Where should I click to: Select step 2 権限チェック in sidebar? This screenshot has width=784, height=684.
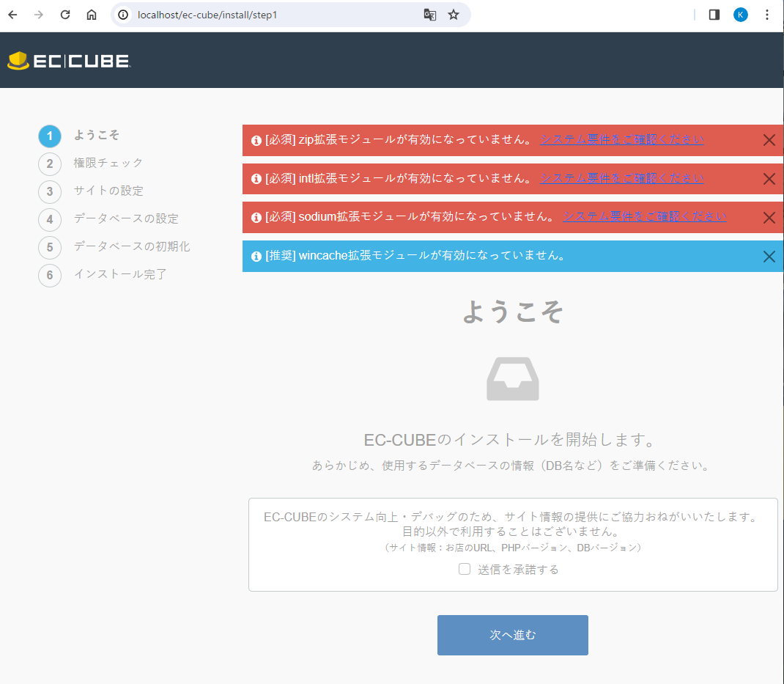108,163
